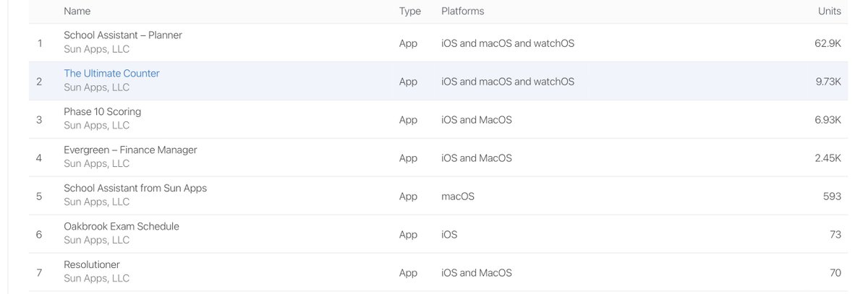This screenshot has width=868, height=294.
Task: Open School Assistant – Planner app
Action: click(123, 35)
